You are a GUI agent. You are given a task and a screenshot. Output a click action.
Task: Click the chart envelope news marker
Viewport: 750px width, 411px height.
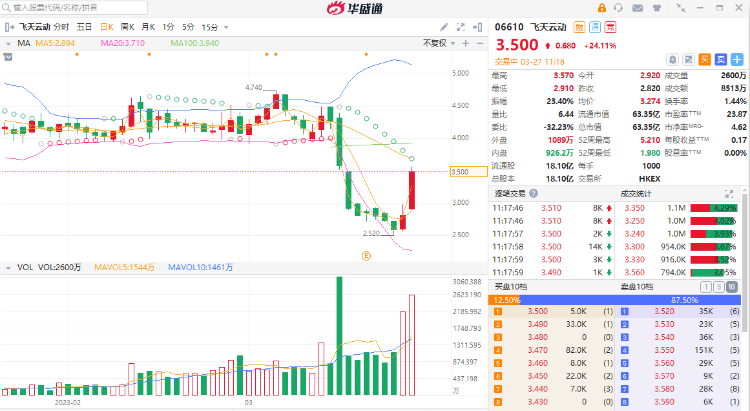[x=8, y=57]
